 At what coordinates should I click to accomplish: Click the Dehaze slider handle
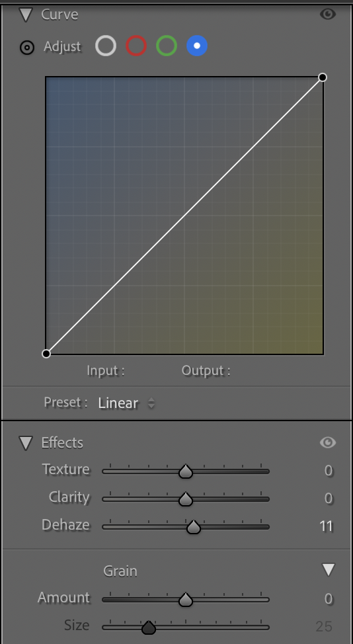(x=193, y=527)
